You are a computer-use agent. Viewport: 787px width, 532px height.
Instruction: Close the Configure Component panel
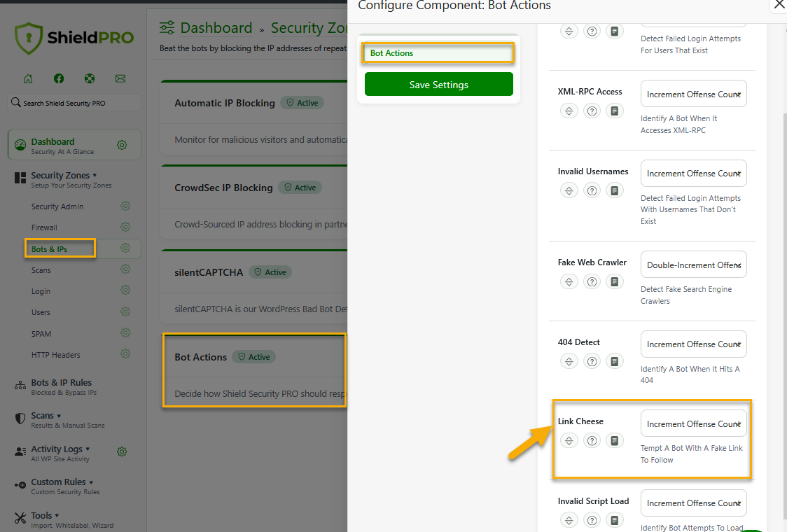pyautogui.click(x=779, y=4)
